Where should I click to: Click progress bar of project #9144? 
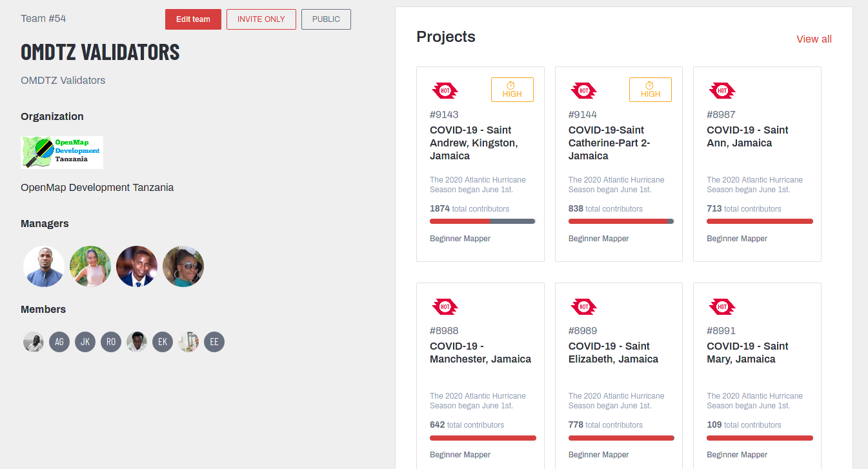pyautogui.click(x=621, y=221)
